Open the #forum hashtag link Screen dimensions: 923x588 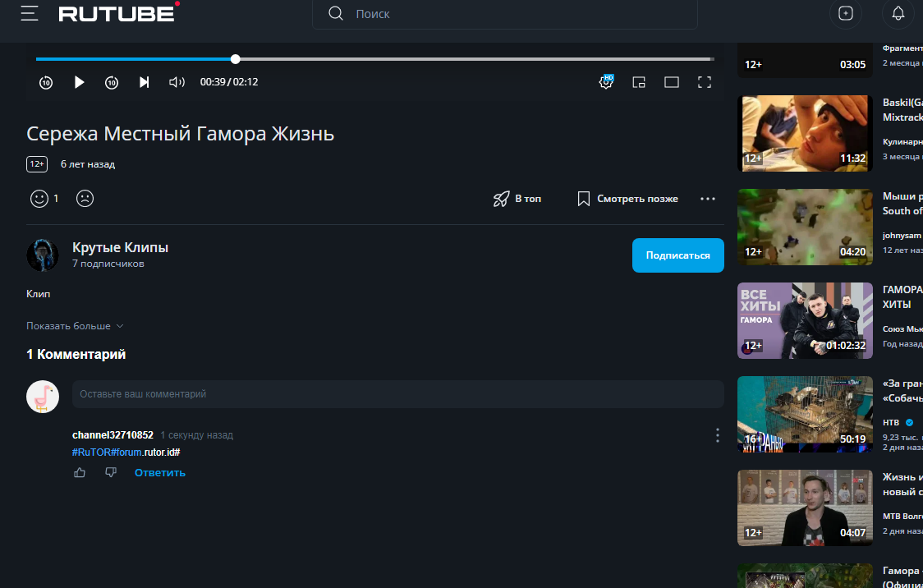(126, 452)
